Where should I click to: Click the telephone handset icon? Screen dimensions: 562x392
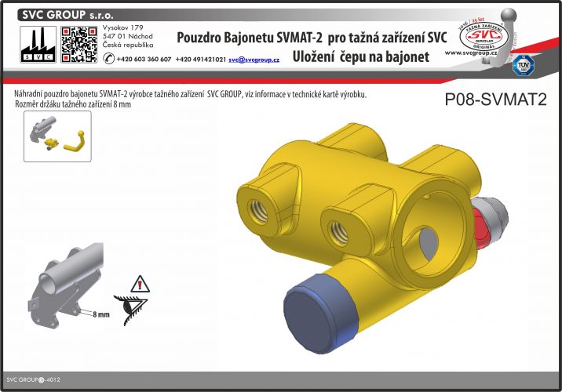[108, 58]
